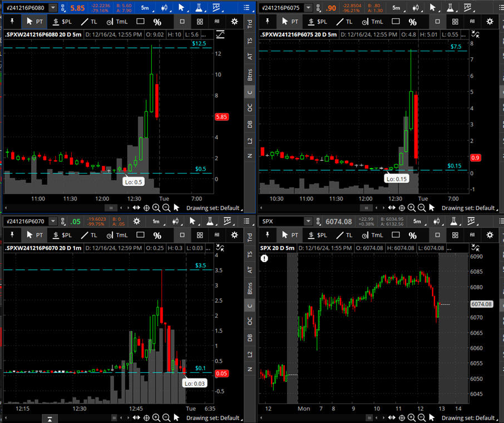504x423 pixels.
Task: Toggle pin on P6080 drawing toolbar
Action: click(x=12, y=22)
